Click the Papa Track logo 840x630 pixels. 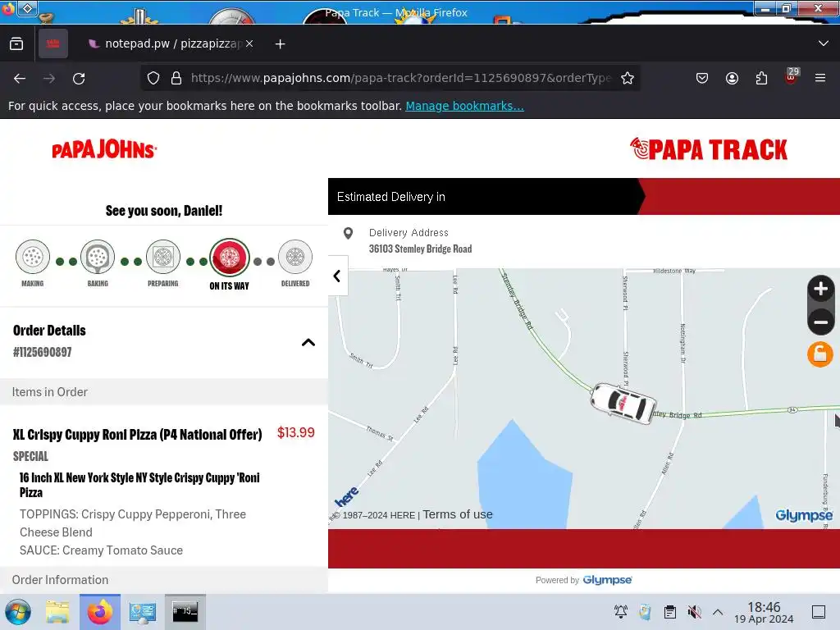click(x=708, y=149)
